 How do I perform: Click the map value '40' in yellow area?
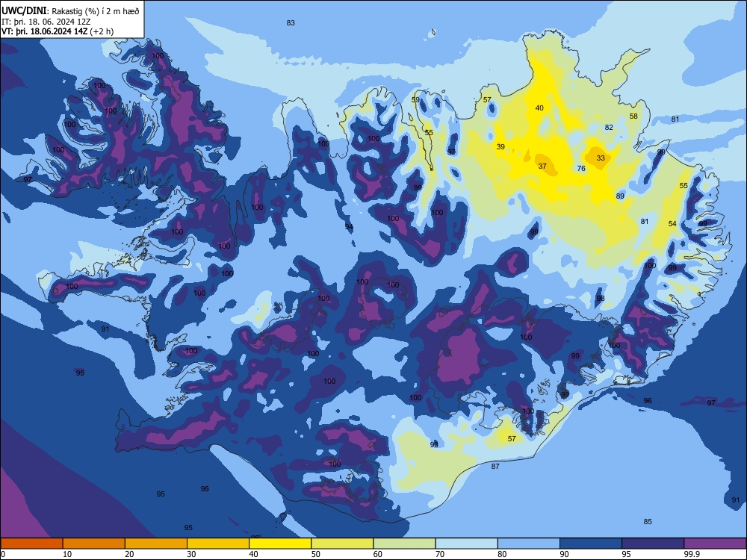[539, 108]
